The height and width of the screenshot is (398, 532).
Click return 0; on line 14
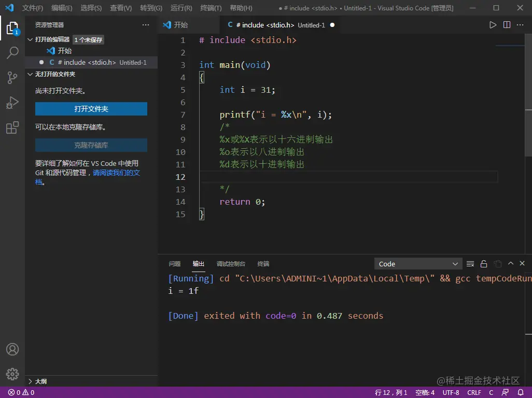pyautogui.click(x=242, y=202)
